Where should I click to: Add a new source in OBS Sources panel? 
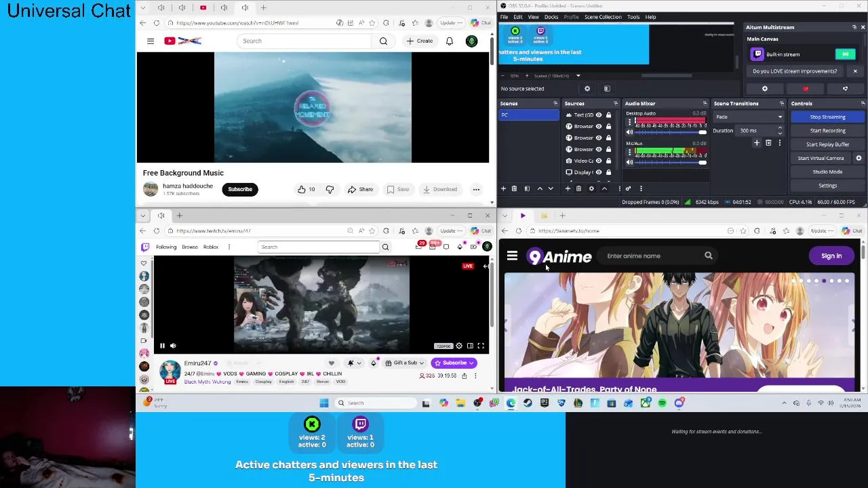point(568,188)
